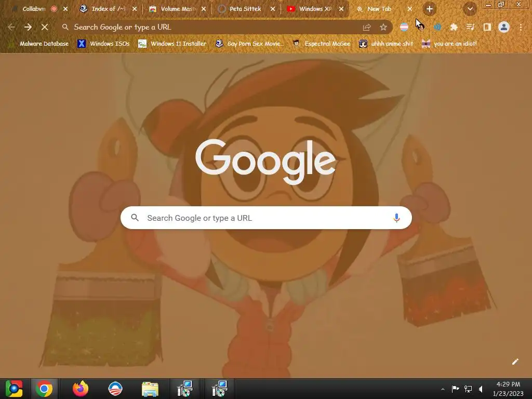Open the uhhh anime bookmark

tap(386, 44)
